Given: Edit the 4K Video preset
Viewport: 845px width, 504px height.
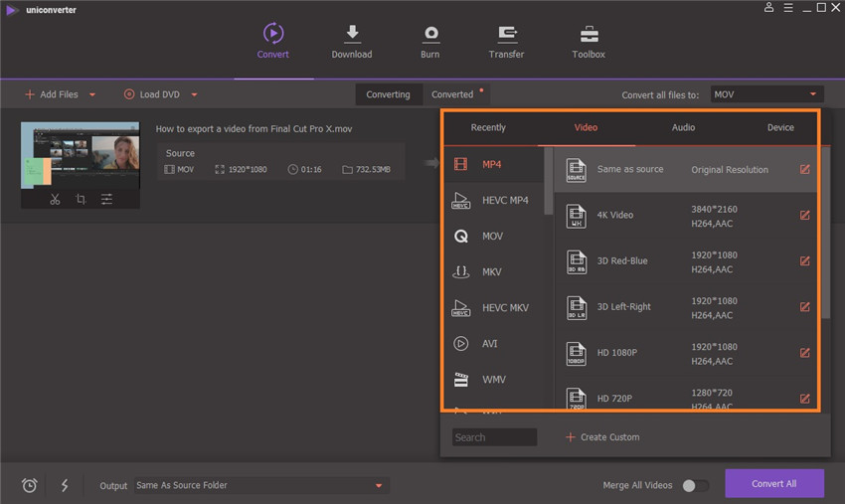Looking at the screenshot, I should [x=804, y=215].
